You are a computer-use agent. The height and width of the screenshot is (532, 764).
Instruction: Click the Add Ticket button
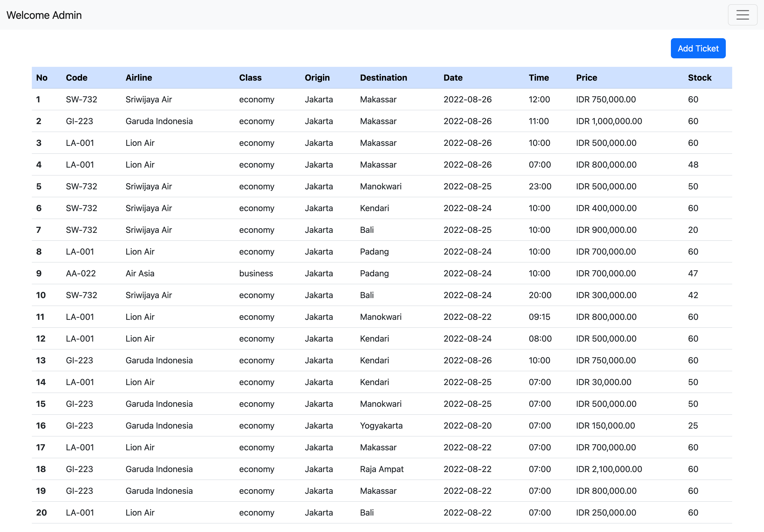pyautogui.click(x=698, y=49)
